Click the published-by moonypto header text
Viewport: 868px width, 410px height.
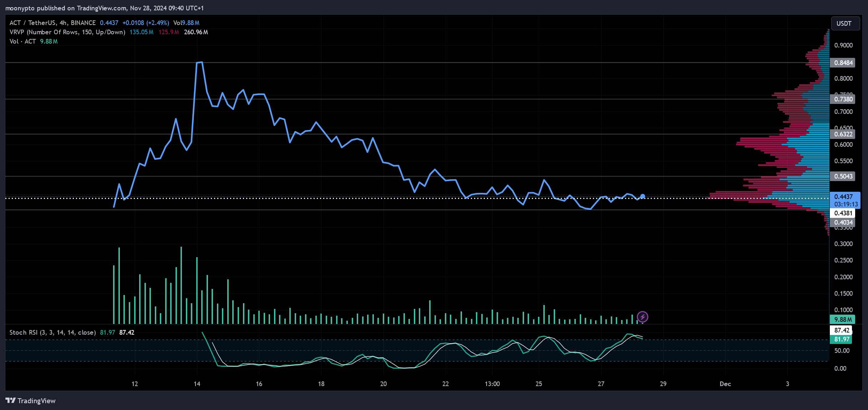click(104, 8)
